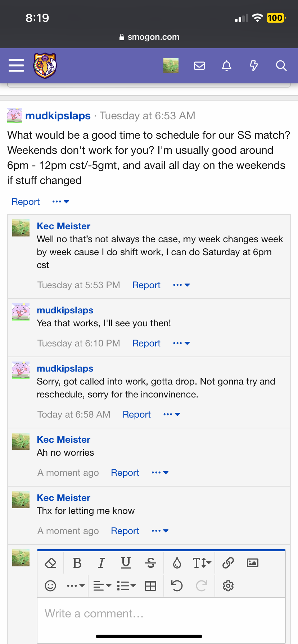Open the smiley emoji picker
The width and height of the screenshot is (298, 644).
[50, 586]
